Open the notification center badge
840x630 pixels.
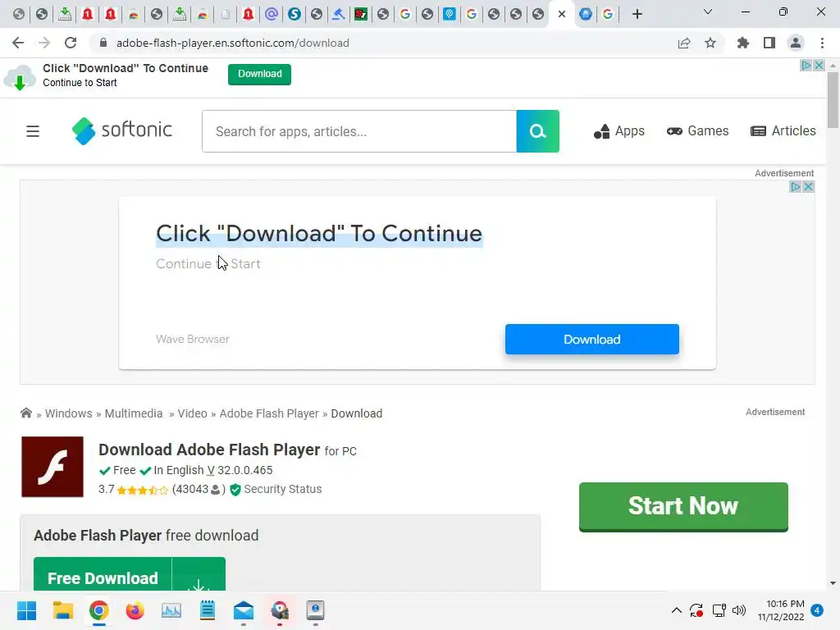(817, 610)
